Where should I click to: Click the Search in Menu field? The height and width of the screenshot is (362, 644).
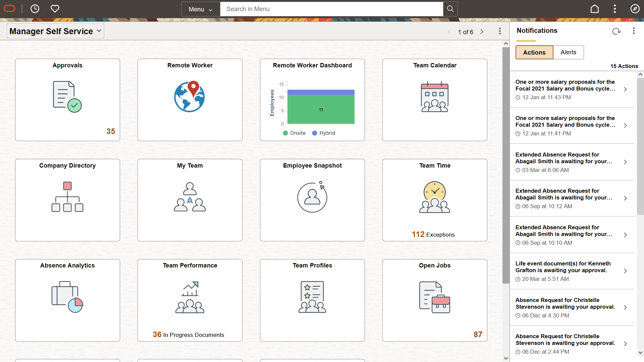click(x=331, y=9)
